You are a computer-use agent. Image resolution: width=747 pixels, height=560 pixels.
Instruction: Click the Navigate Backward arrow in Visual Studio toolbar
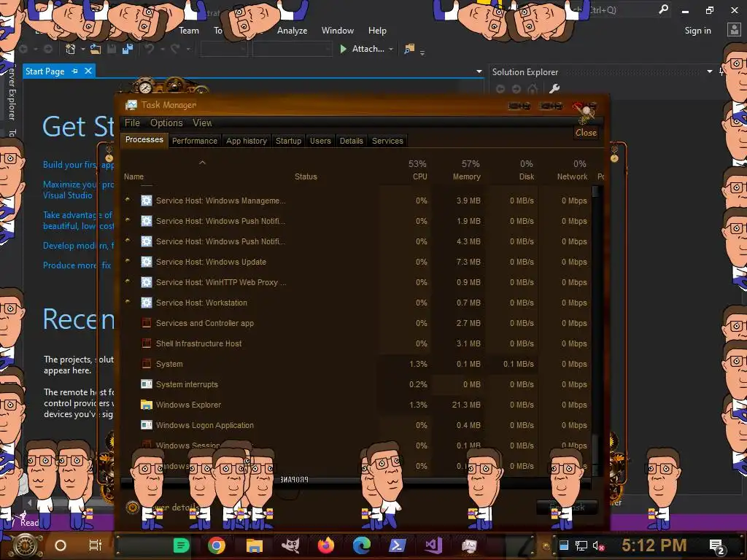23,49
